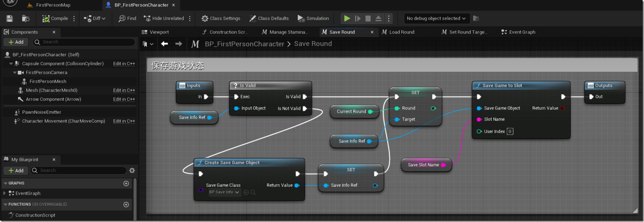Click Add in My Blueprint panel
Viewport: 644px width, 222px height.
16,170
